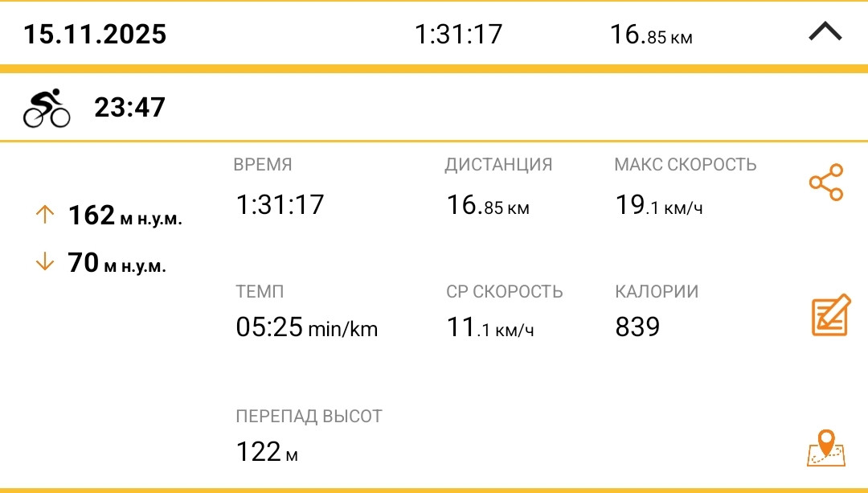
Task: Tap the СР СКОРОСТЬ 11.1 км/ч value
Action: pos(490,327)
